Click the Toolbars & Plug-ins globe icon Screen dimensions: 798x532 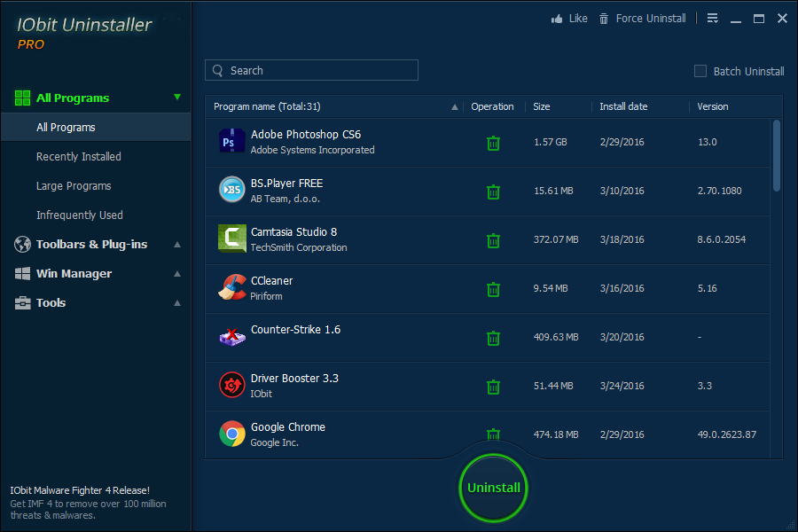[x=22, y=245]
